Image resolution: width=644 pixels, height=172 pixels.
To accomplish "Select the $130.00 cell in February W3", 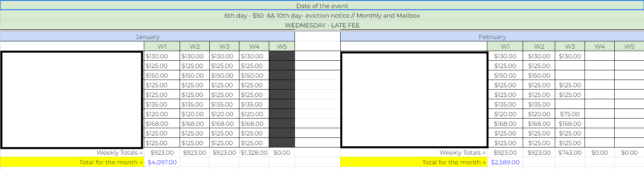I will [x=570, y=56].
